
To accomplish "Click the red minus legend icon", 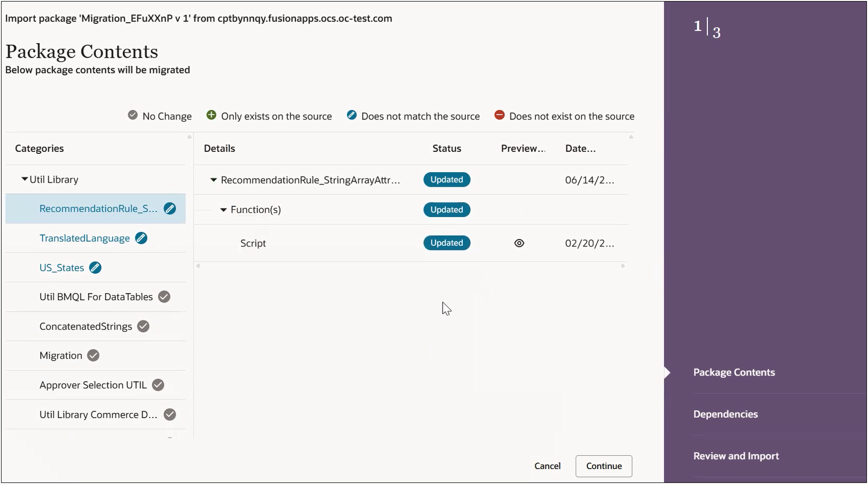I will coord(499,115).
